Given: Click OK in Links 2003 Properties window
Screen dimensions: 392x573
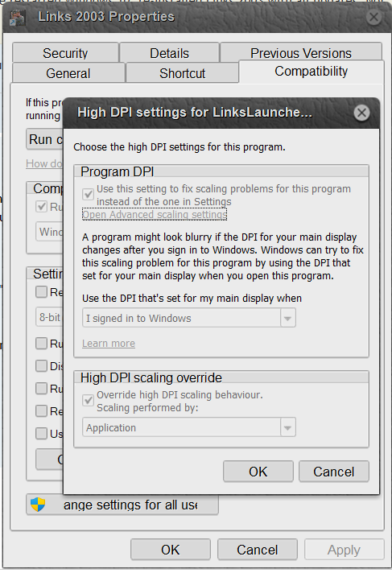Looking at the screenshot, I should [x=171, y=550].
